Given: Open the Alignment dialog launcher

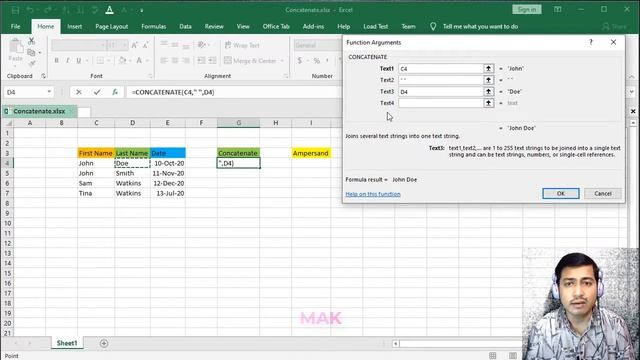Looking at the screenshot, I should [x=285, y=76].
